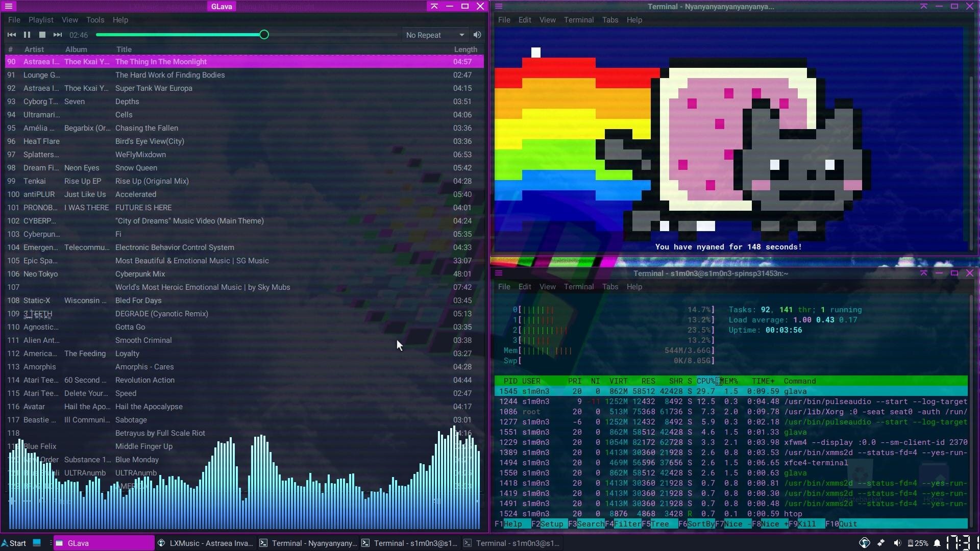Mute using the player's speaker icon

click(x=477, y=35)
